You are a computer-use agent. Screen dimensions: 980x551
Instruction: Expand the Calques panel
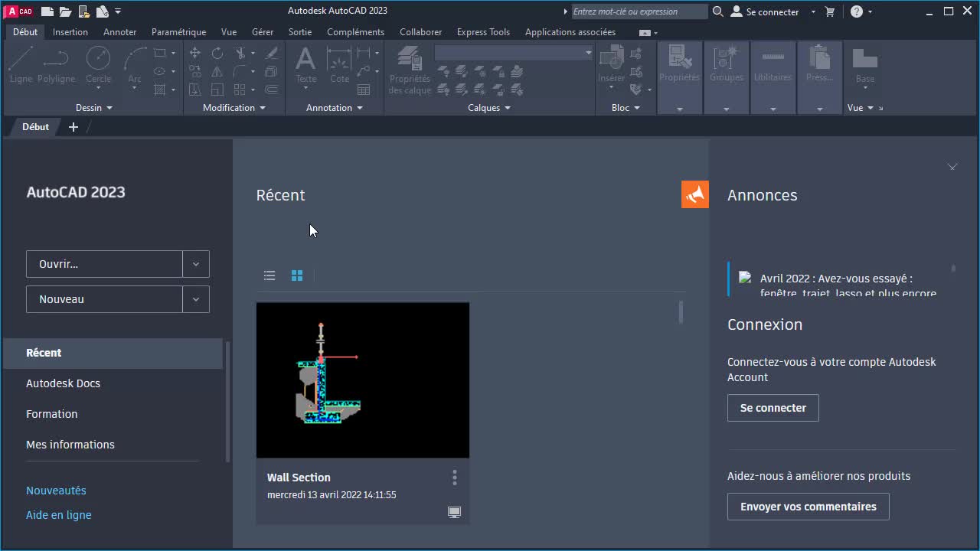[x=489, y=108]
